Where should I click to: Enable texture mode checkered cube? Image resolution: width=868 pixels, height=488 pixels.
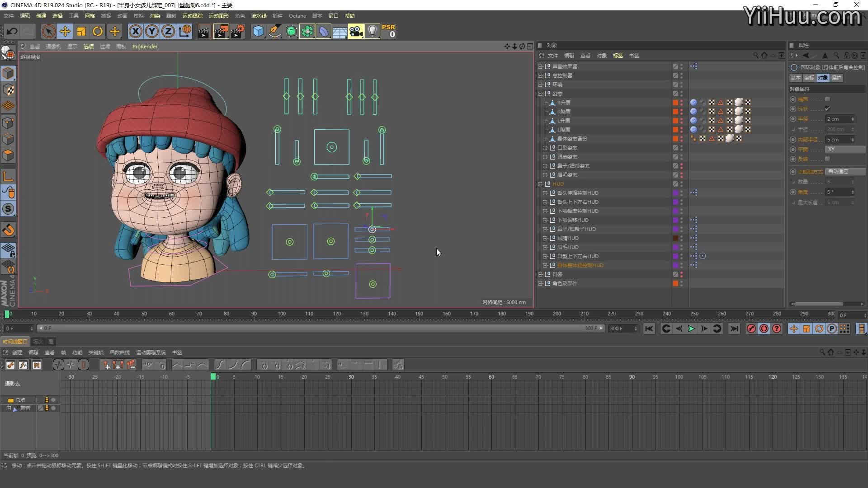(x=8, y=89)
